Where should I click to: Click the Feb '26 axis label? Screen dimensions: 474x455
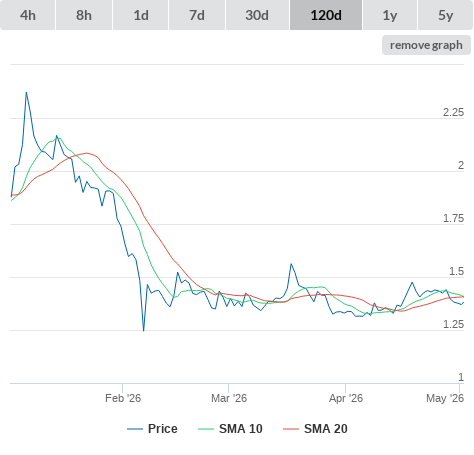click(123, 398)
